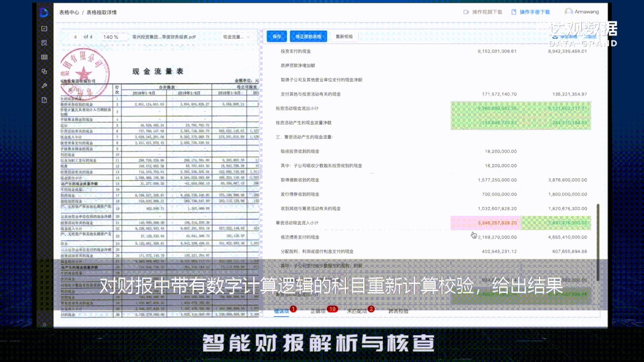Click the 操作视频下载 video icon
This screenshot has width=644, height=362.
point(466,13)
